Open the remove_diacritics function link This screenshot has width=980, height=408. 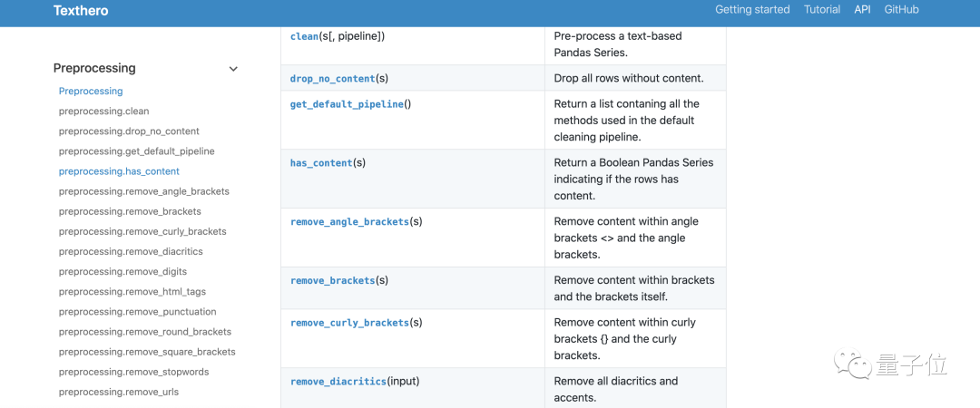pyautogui.click(x=338, y=382)
